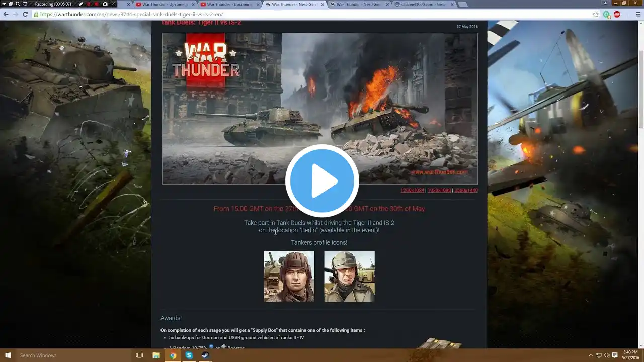The height and width of the screenshot is (362, 644).
Task: Click the Tank Duels: Tiger II vs IS-2 heading
Action: point(201,23)
